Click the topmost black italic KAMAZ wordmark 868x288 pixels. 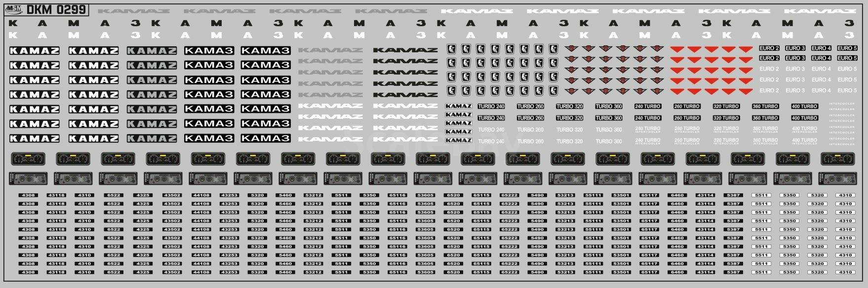point(405,50)
